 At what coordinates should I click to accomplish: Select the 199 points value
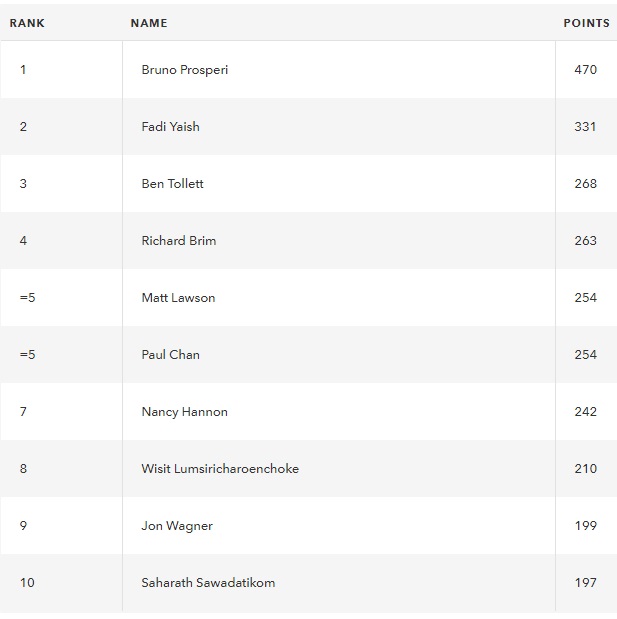[585, 526]
